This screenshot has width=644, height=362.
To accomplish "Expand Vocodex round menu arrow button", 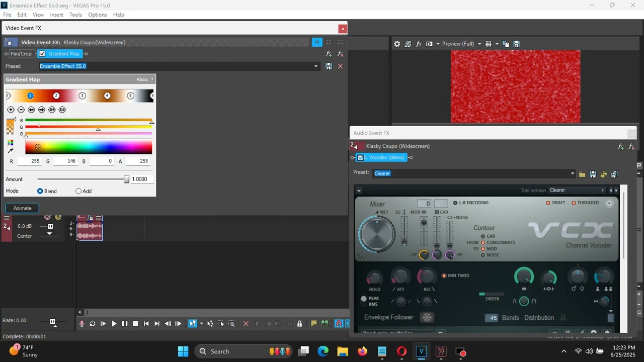I will [609, 204].
